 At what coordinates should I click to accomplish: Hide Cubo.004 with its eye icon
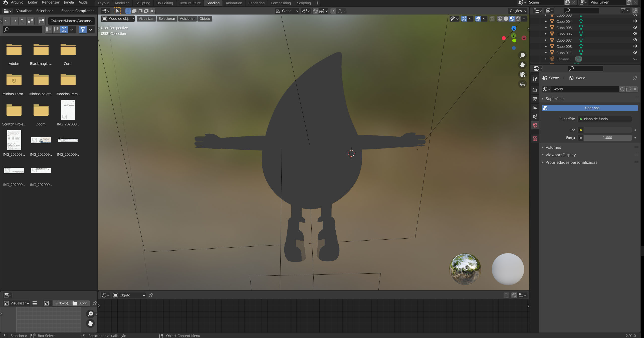[635, 21]
